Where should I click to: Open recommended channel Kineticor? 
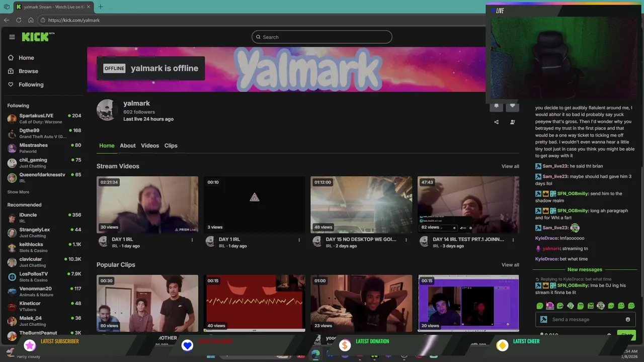tap(44, 306)
